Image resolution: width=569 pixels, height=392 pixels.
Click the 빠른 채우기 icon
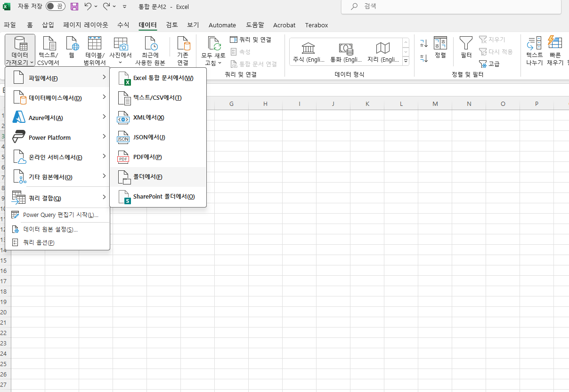point(554,50)
